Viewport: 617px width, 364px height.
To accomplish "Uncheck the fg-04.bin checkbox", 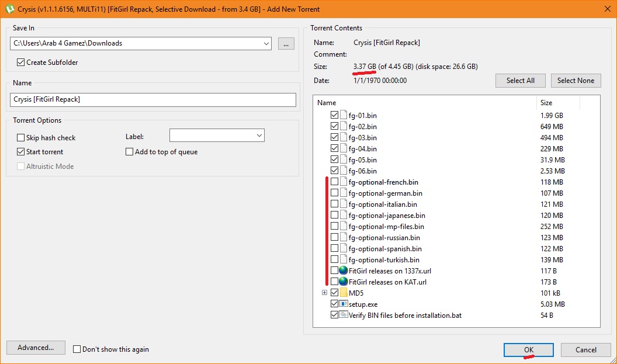I will pyautogui.click(x=334, y=148).
